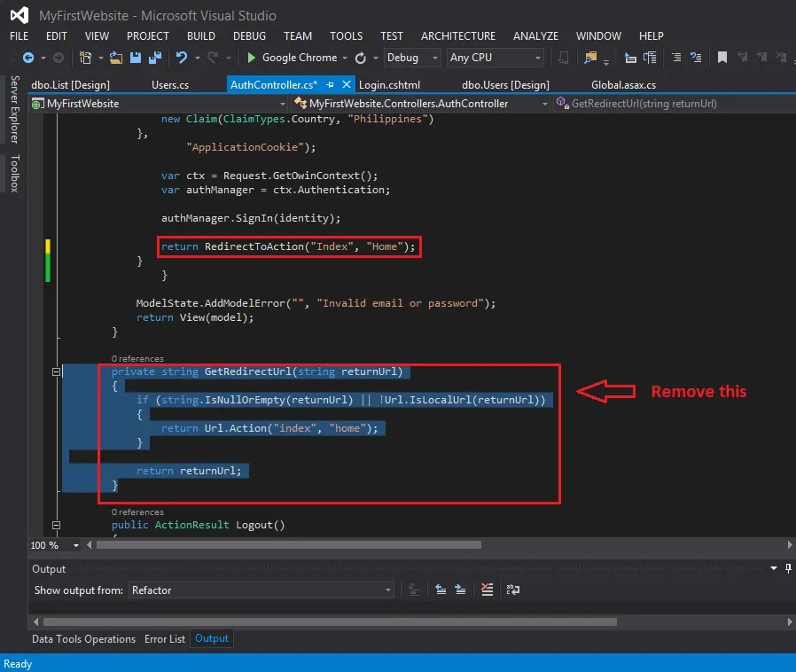Start debugging with the green play icon
Screen dimensions: 796x672
tap(251, 58)
